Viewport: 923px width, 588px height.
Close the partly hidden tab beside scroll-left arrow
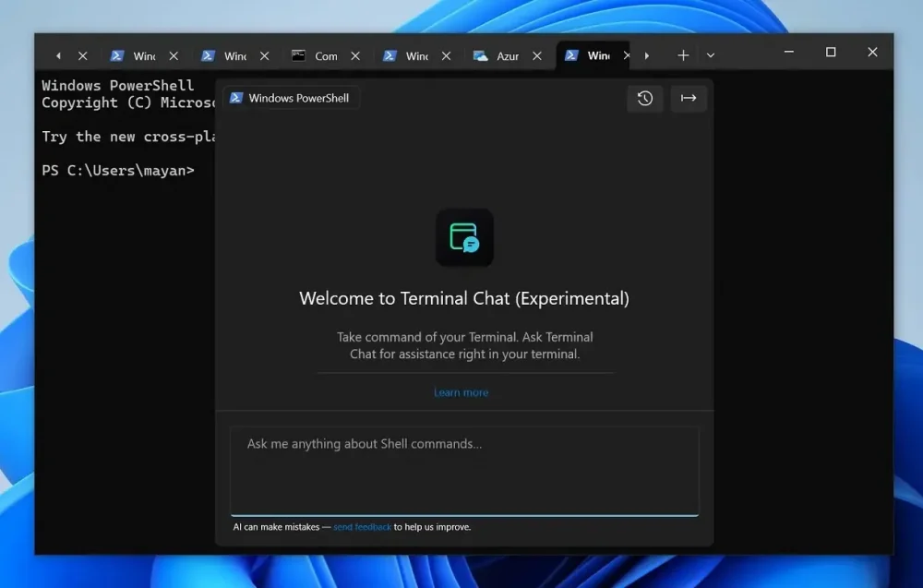83,56
